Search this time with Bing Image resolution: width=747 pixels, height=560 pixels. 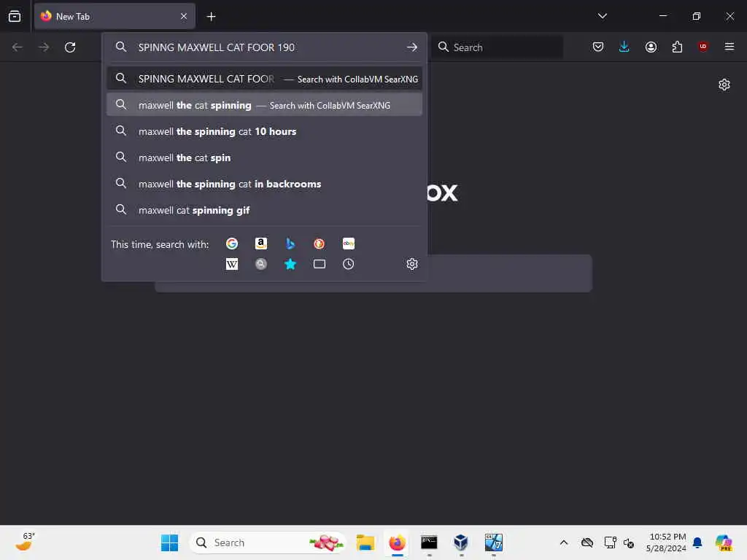pyautogui.click(x=290, y=244)
